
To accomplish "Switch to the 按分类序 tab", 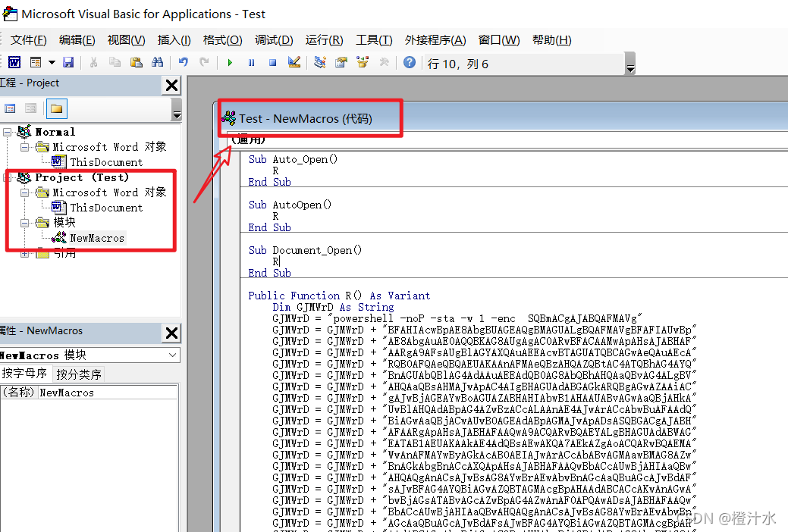I will tap(79, 374).
